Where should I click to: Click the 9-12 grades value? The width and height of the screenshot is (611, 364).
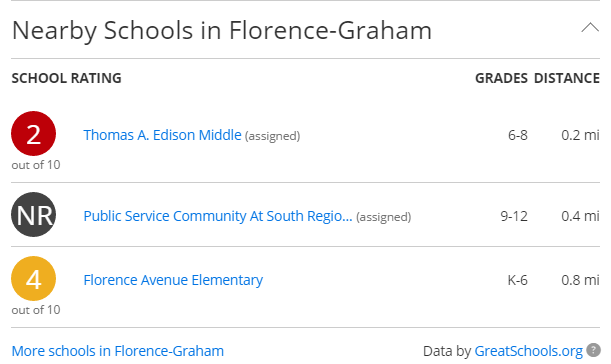point(514,216)
